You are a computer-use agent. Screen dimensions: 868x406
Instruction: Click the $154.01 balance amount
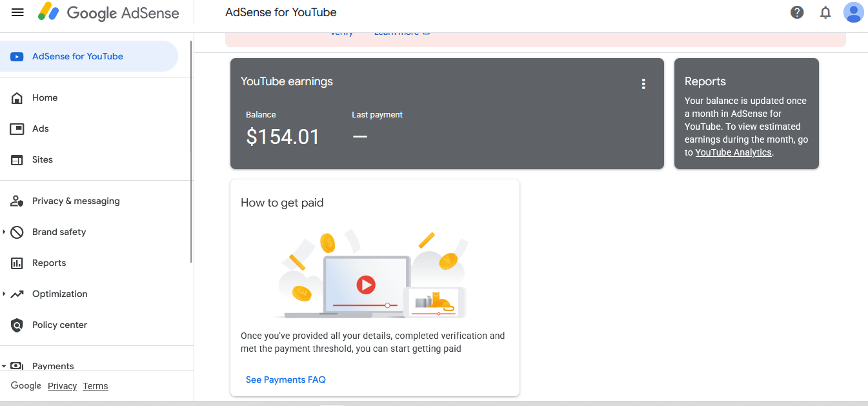pyautogui.click(x=283, y=137)
